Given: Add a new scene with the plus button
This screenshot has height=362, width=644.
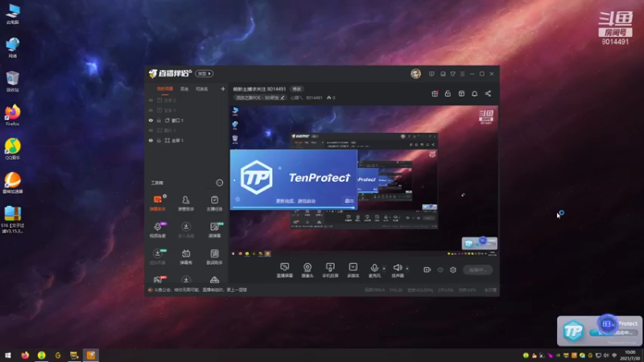Looking at the screenshot, I should click(223, 88).
